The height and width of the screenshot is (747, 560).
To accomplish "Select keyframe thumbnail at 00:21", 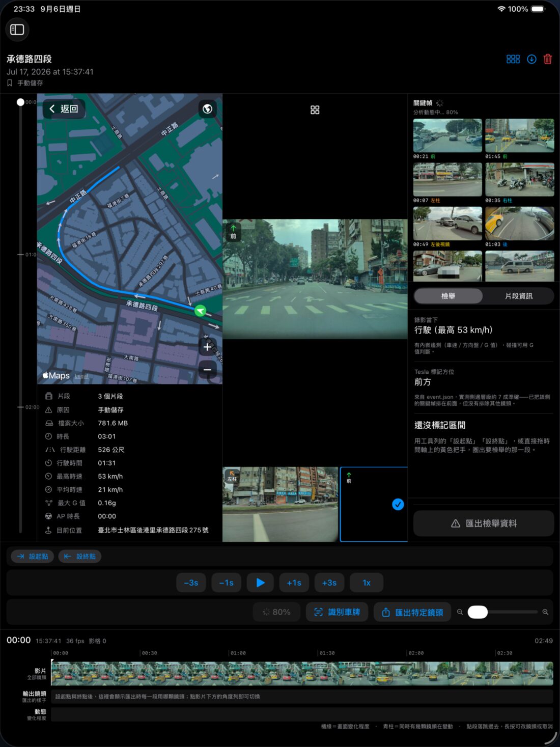I will point(447,135).
